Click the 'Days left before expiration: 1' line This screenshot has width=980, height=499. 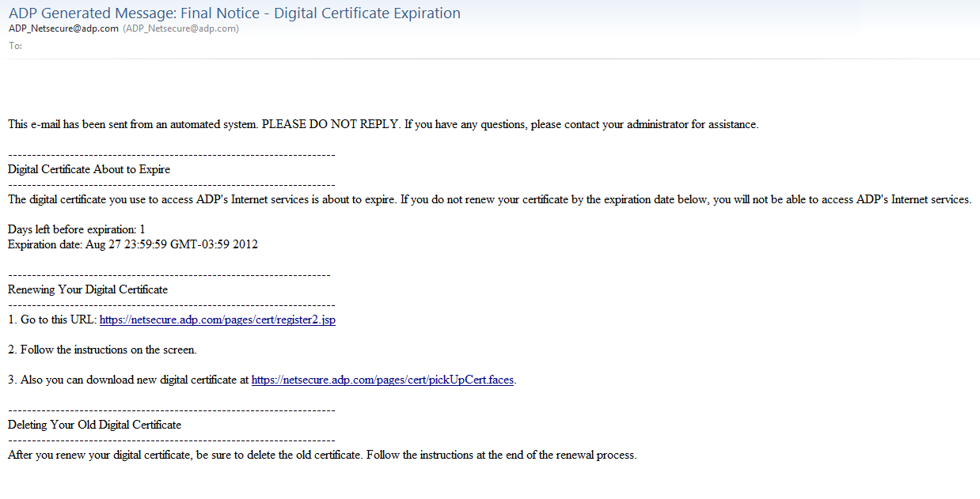(77, 229)
